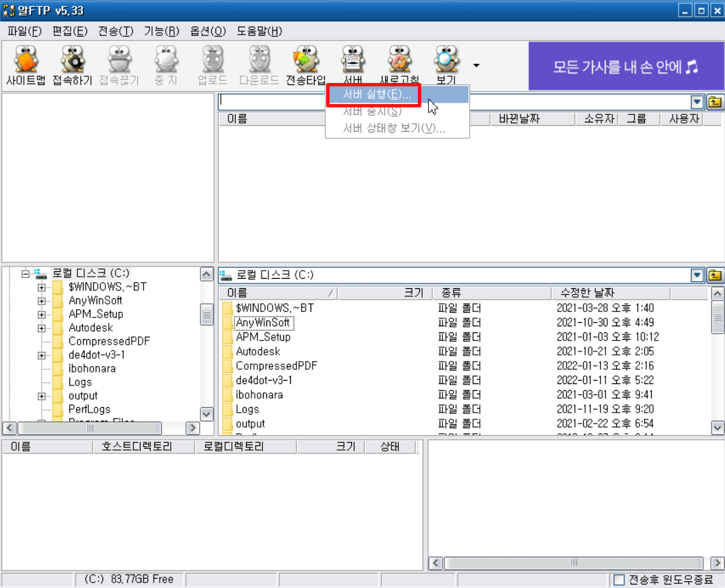Viewport: 725px width, 588px height.
Task: Click the 접속끊기 disconnect icon
Action: click(120, 65)
